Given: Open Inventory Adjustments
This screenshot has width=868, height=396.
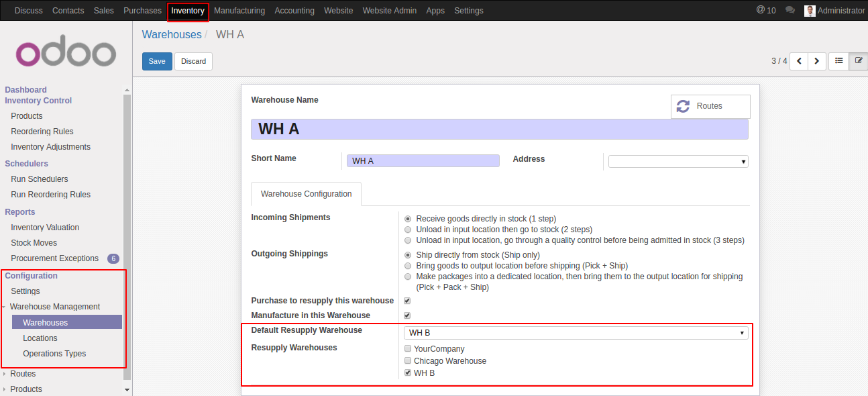Looking at the screenshot, I should tap(51, 147).
